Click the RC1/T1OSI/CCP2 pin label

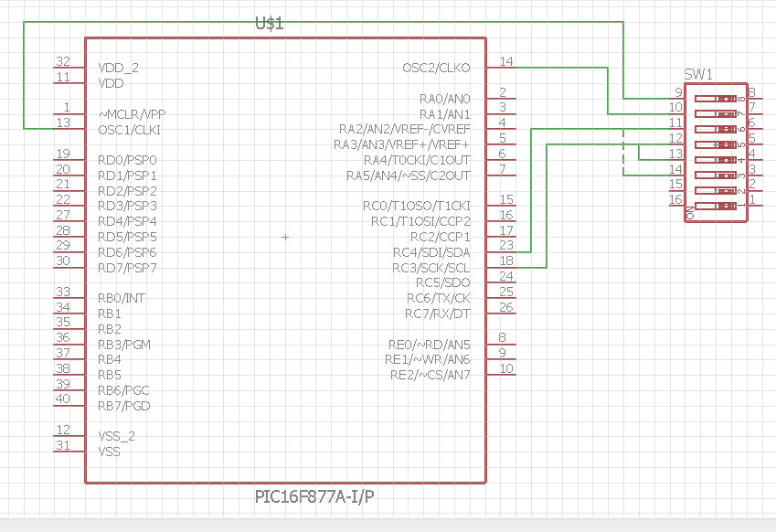click(x=420, y=222)
